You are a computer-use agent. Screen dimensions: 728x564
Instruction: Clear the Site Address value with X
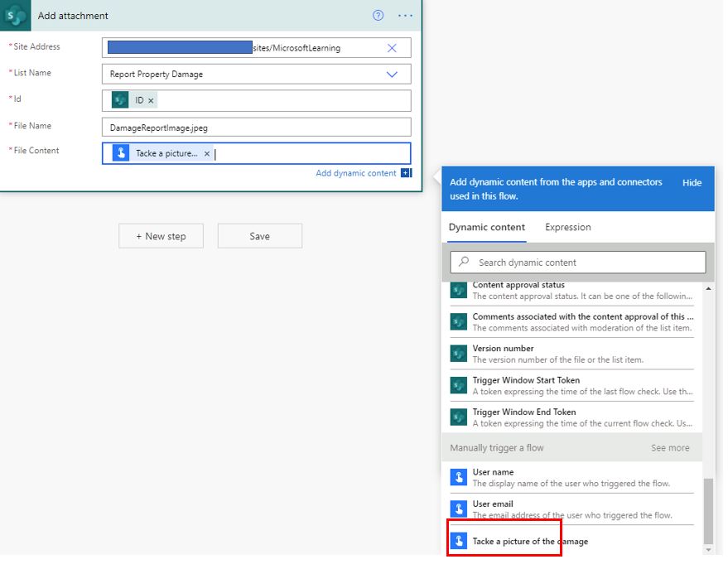click(x=392, y=48)
